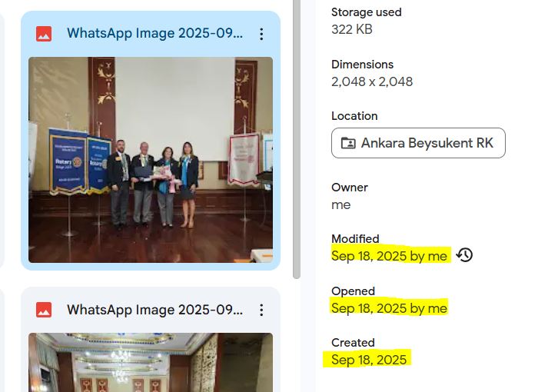Click the Modified label in details panel
This screenshot has height=392, width=548.
click(355, 238)
